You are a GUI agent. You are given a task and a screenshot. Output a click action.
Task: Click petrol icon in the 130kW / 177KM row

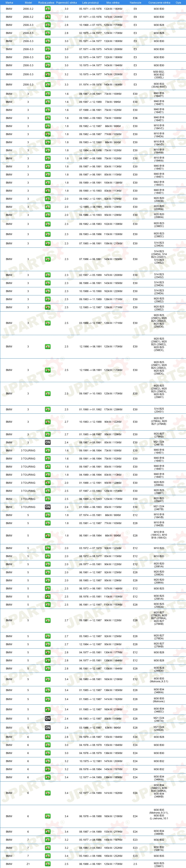pos(48,652)
